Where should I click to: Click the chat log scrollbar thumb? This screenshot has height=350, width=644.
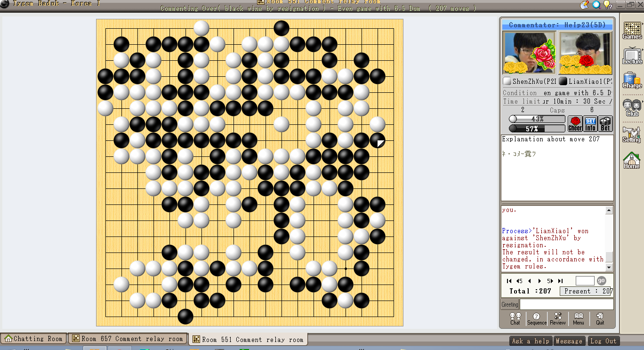[x=609, y=257]
